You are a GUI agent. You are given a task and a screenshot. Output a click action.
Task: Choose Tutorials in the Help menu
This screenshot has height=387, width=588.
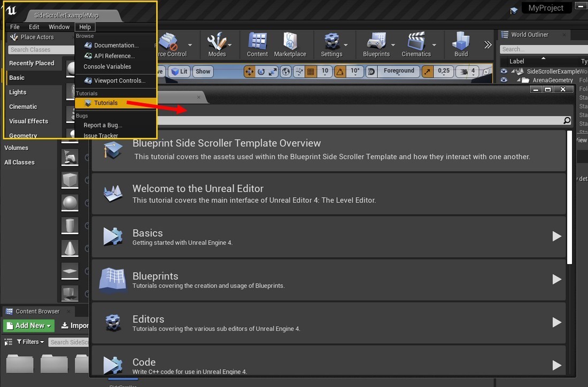coord(115,103)
